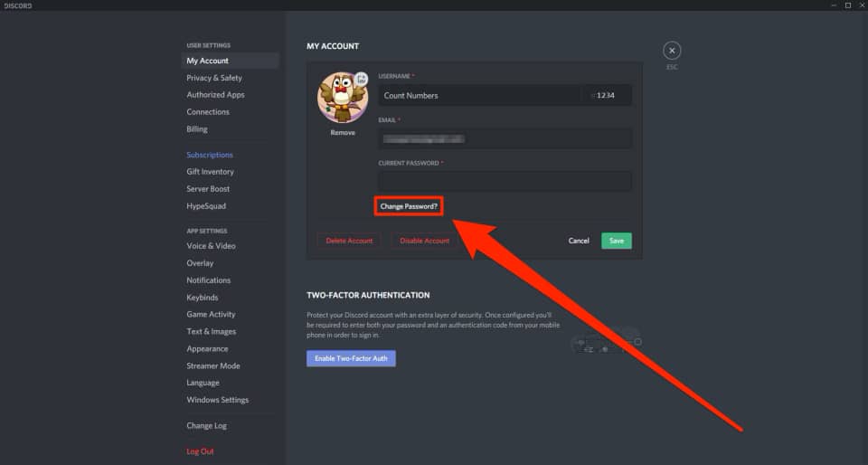Click the Disable Account button
Viewport: 868px width, 465px height.
pyautogui.click(x=425, y=241)
